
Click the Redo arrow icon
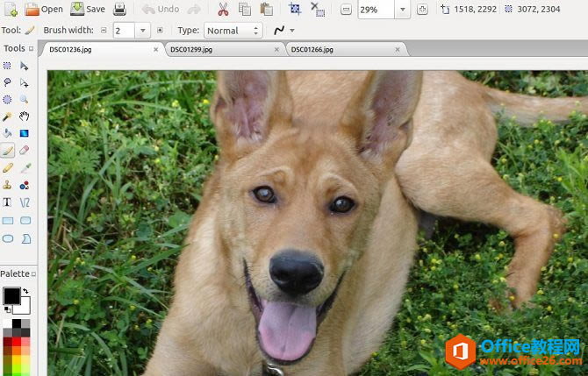[x=194, y=9]
